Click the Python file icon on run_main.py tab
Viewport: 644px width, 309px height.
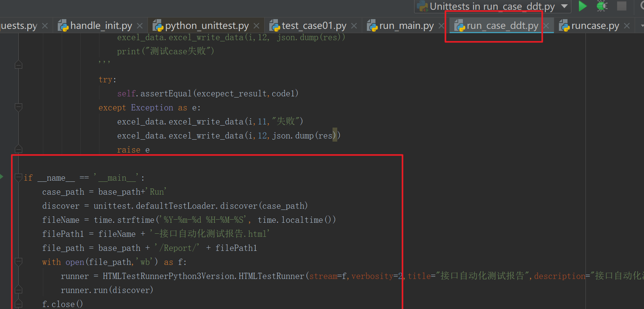pos(372,26)
